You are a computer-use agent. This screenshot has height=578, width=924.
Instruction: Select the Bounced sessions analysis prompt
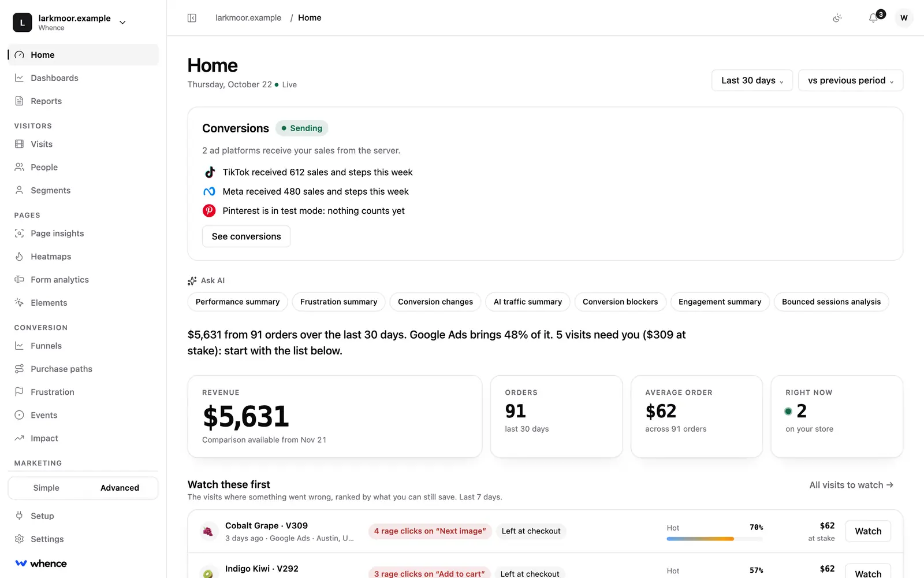(x=831, y=302)
